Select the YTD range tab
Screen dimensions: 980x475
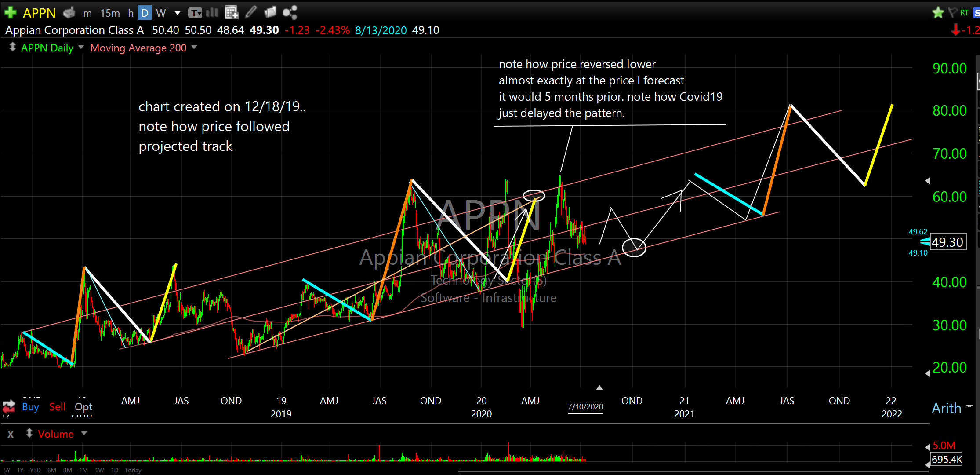(35, 470)
